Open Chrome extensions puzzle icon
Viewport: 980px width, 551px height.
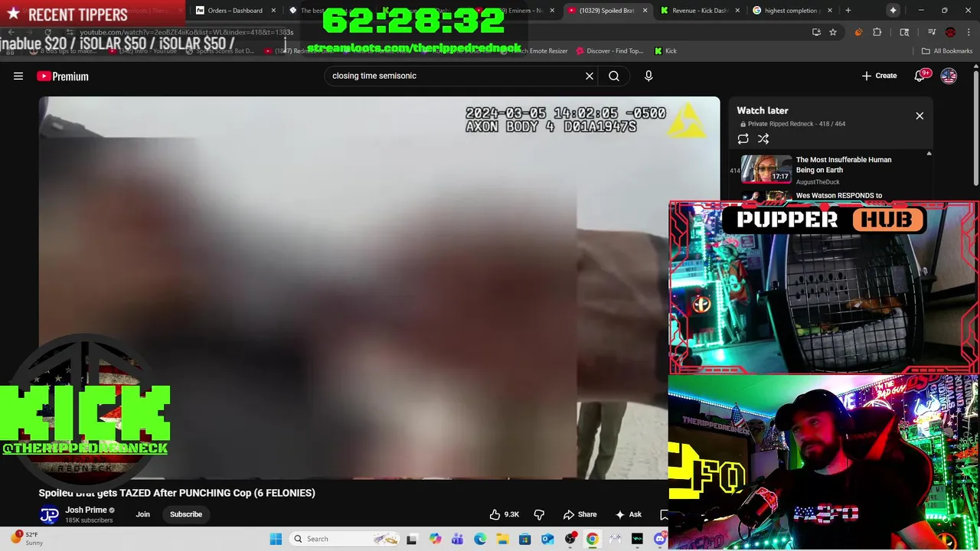[877, 32]
